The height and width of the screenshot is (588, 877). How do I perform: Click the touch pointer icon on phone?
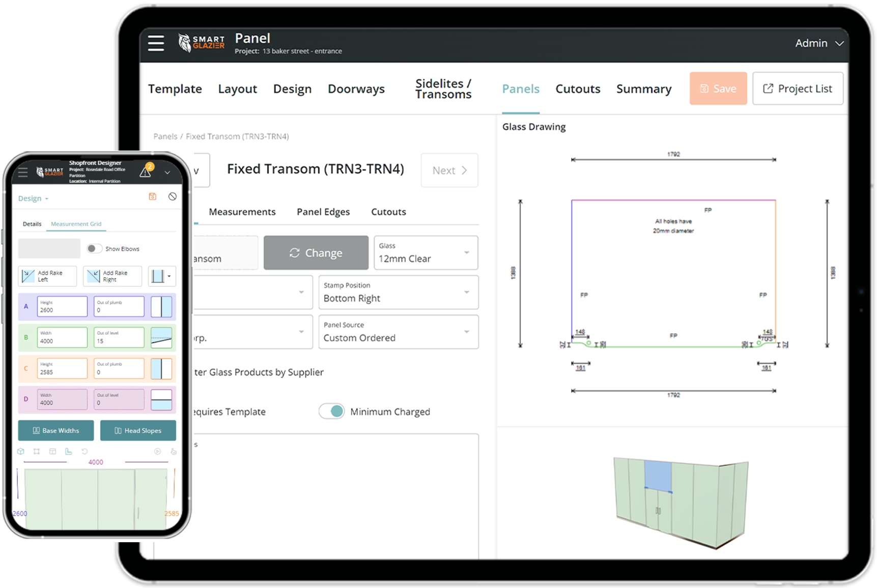pyautogui.click(x=173, y=451)
